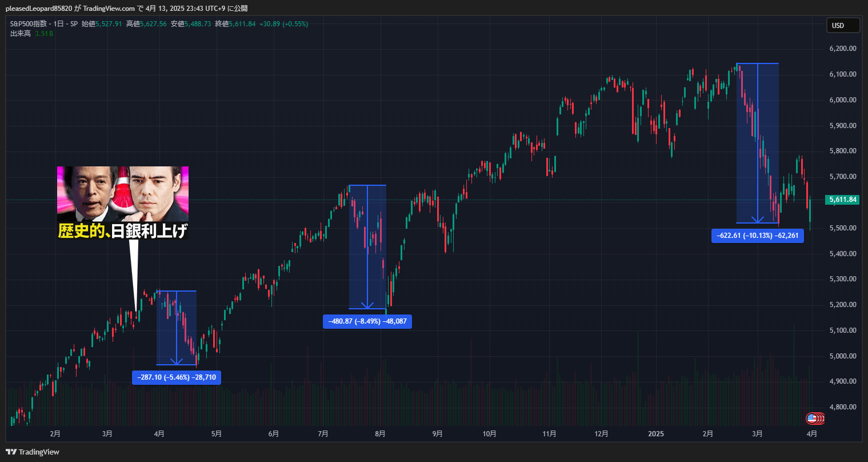This screenshot has height=462, width=868.
Task: Click the arrowhead of the -8.49% price measurement
Action: [367, 305]
